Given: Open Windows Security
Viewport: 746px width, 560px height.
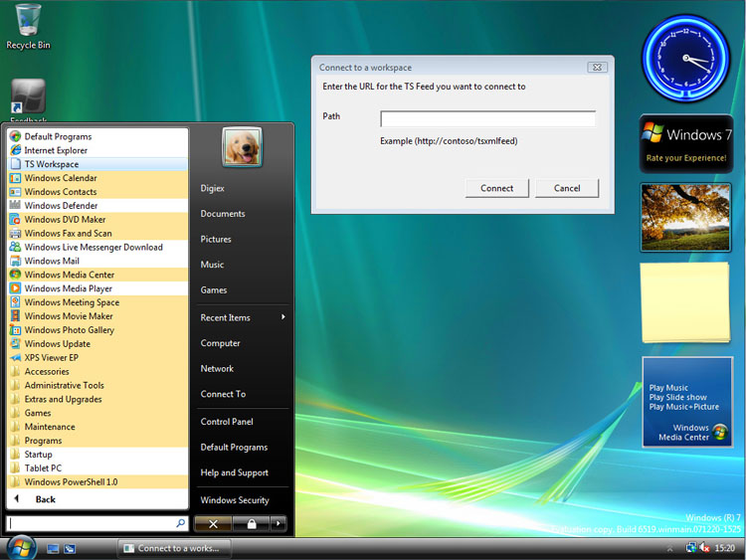Looking at the screenshot, I should pyautogui.click(x=235, y=500).
